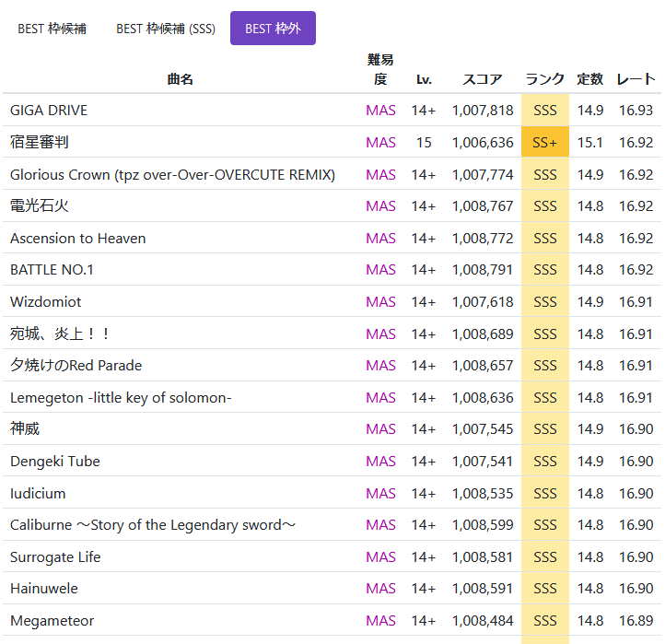Click score 1,007,541 for Dengeki Tube
This screenshot has height=644, width=665.
point(483,462)
